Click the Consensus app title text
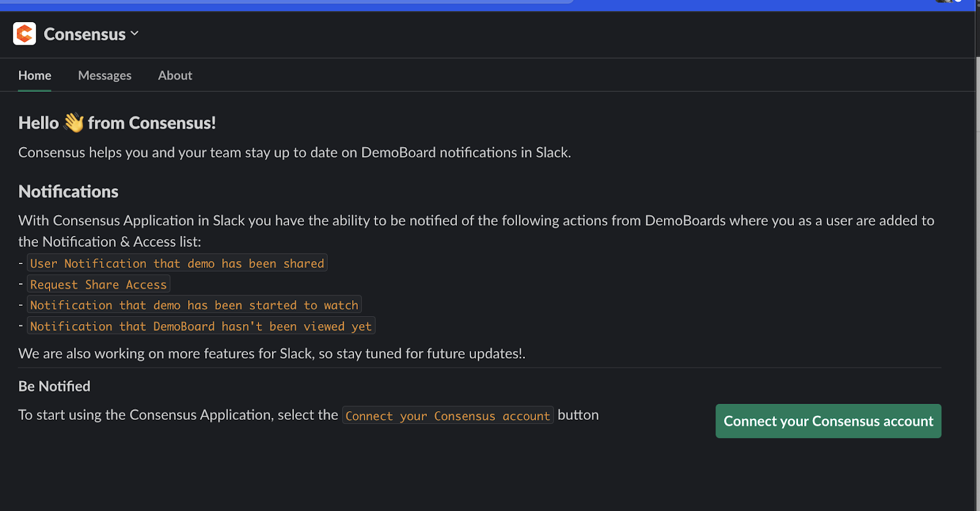The image size is (980, 511). 85,34
